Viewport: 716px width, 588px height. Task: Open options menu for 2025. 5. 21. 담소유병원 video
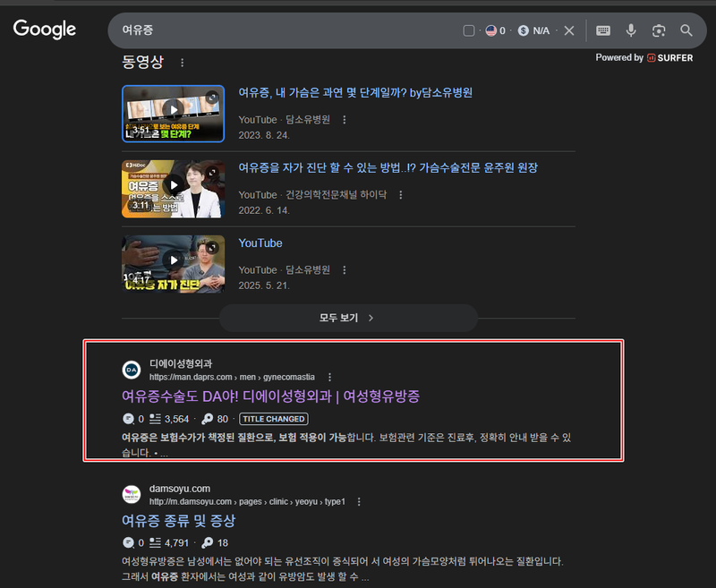tap(345, 269)
